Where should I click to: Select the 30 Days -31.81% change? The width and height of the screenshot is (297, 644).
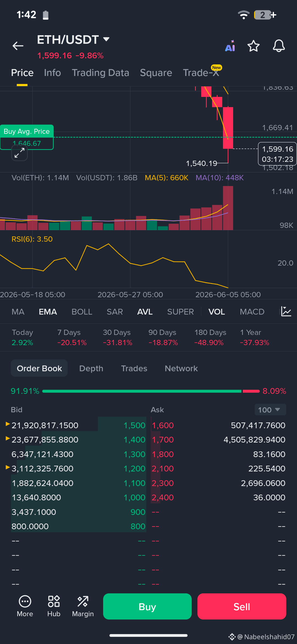tap(117, 337)
